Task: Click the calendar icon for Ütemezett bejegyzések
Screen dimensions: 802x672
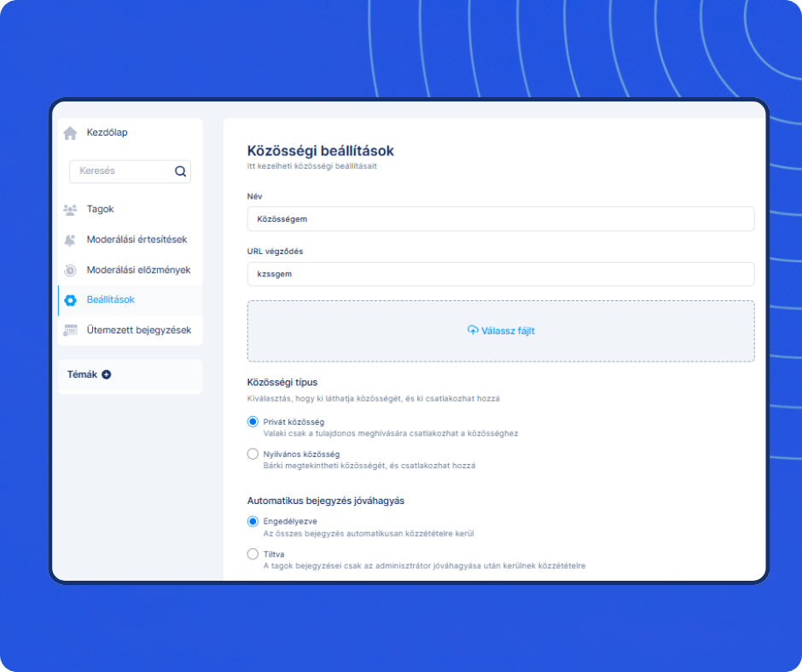Action: 70,330
